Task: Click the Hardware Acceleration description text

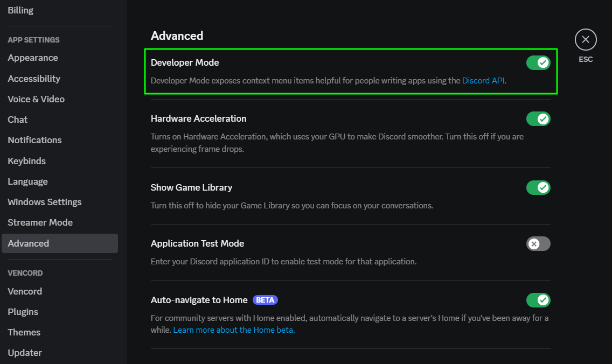Action: click(337, 143)
